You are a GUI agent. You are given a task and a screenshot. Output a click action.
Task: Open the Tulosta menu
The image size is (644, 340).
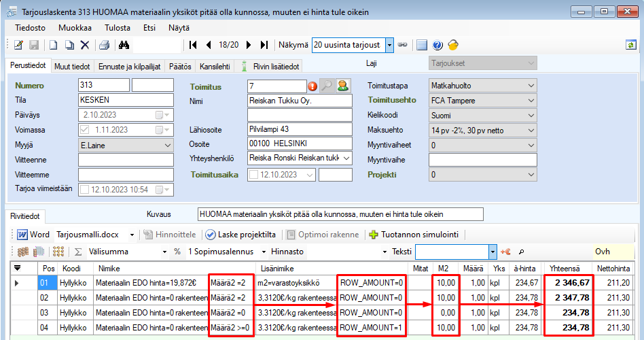pos(118,28)
